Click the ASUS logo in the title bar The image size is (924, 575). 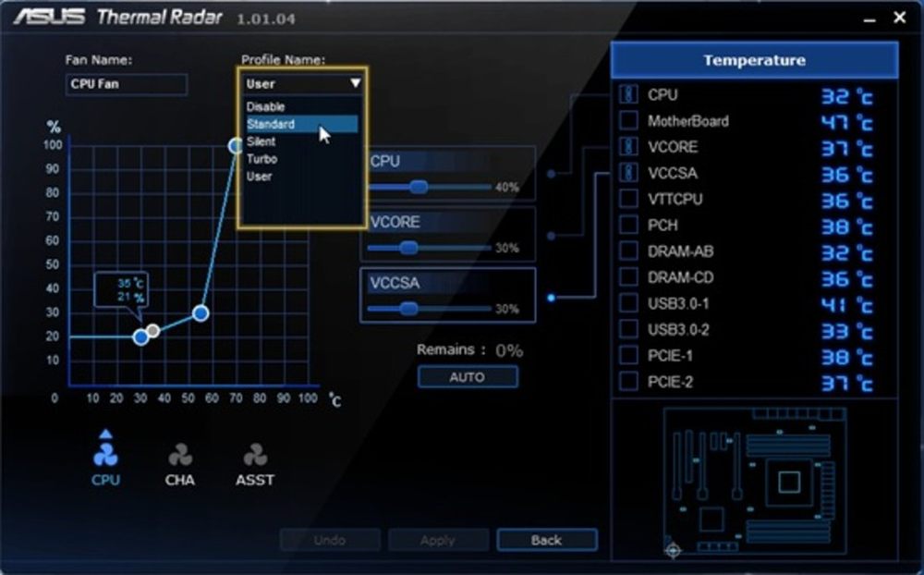[x=50, y=17]
